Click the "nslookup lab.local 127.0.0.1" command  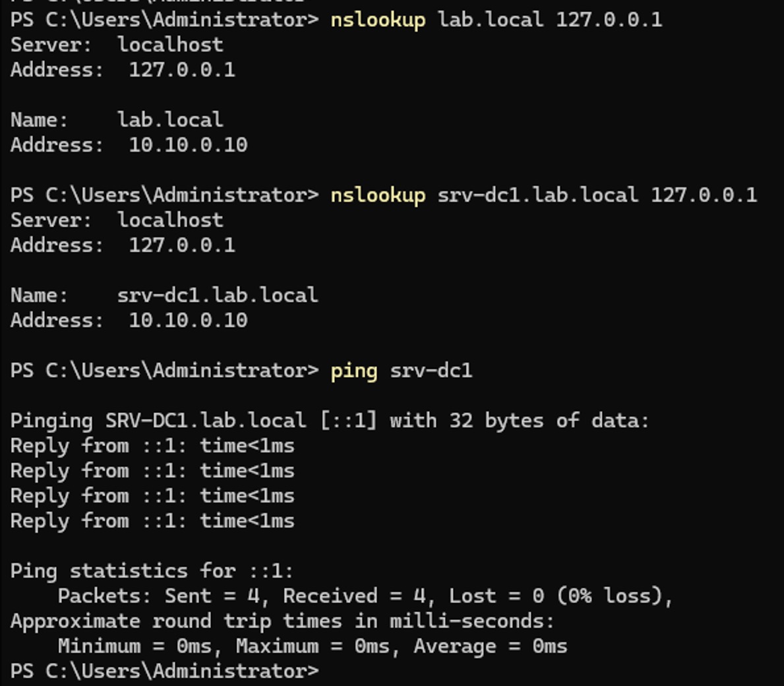(x=496, y=20)
